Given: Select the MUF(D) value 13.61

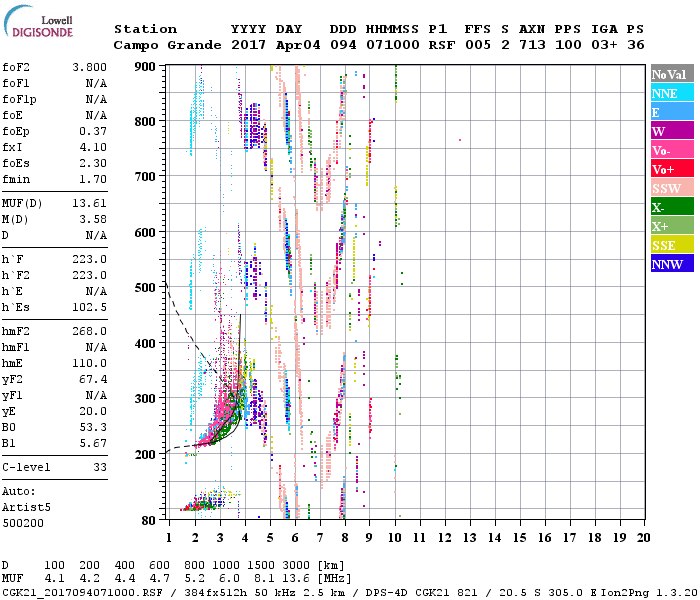Looking at the screenshot, I should (91, 203).
